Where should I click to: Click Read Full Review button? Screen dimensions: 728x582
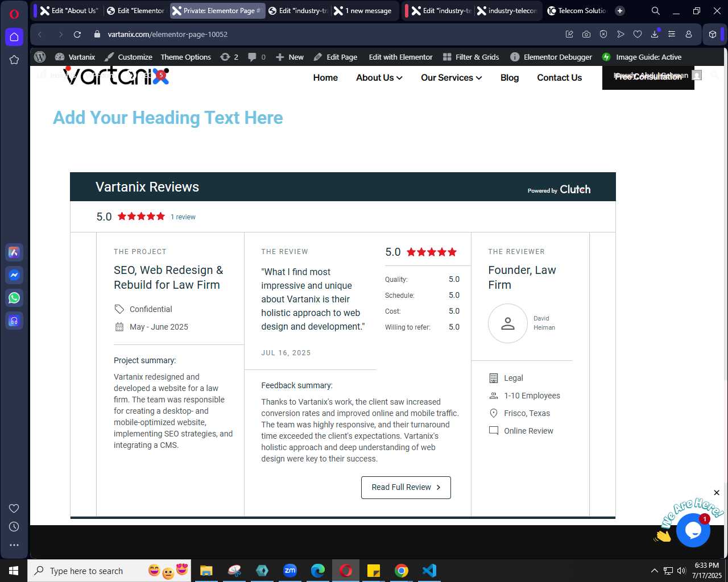pyautogui.click(x=406, y=488)
